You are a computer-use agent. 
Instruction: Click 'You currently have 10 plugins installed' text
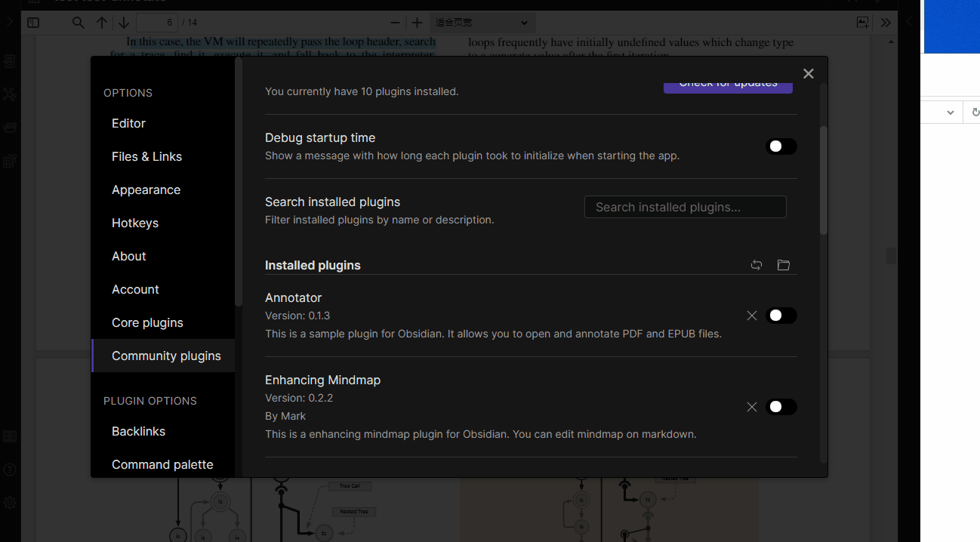coord(362,91)
